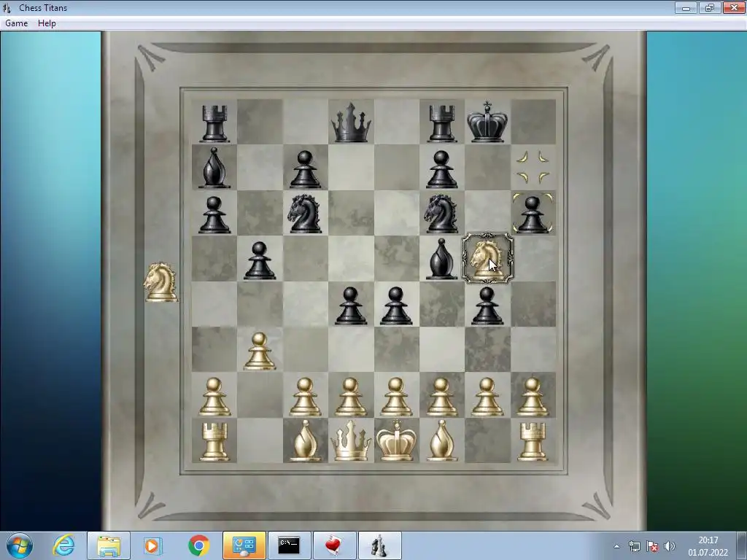747x560 pixels.
Task: Click the black pawn on h6
Action: tap(532, 214)
